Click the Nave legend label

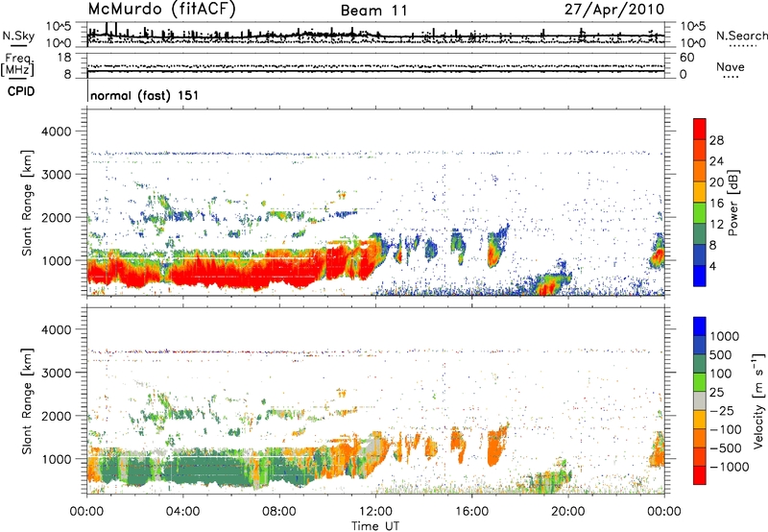(731, 66)
